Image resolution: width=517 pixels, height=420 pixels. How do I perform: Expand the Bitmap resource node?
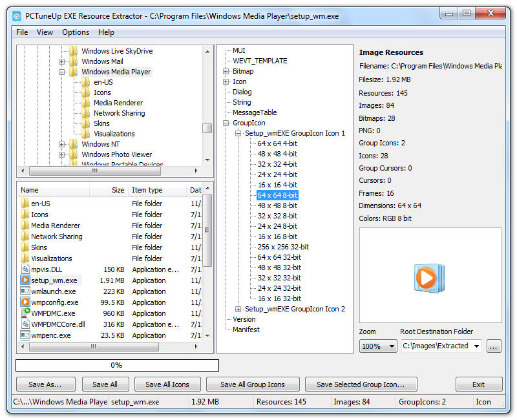tap(226, 71)
